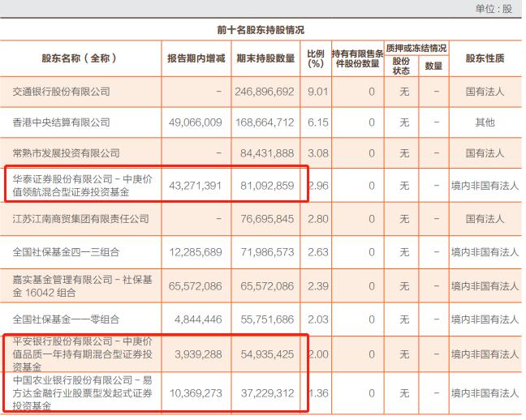Click shareholder 全国社保基金四一三组合
Screen dimensions: 526x420
[66, 252]
